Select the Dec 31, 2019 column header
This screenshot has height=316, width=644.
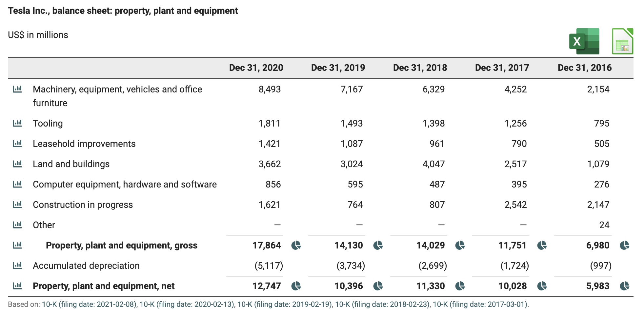[338, 68]
